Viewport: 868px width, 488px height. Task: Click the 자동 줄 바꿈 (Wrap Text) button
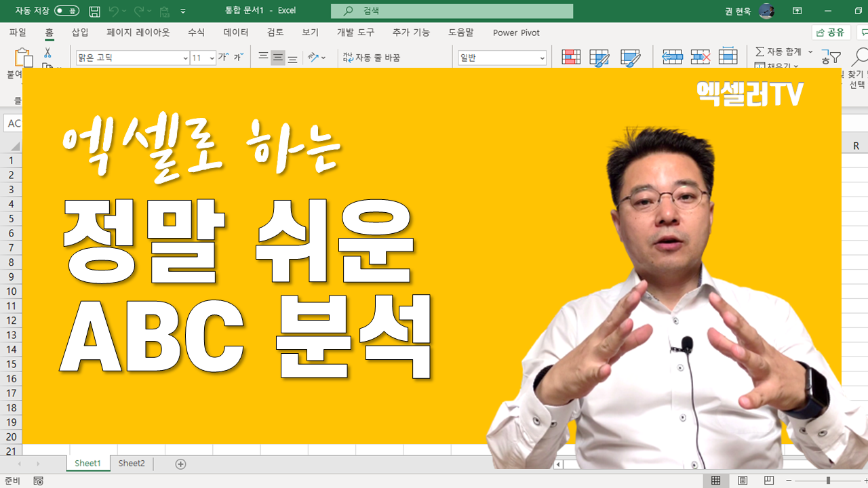click(x=372, y=58)
